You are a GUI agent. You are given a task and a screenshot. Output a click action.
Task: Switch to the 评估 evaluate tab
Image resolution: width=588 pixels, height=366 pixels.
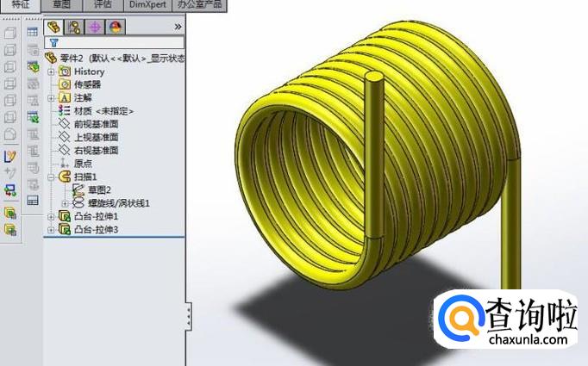point(103,5)
